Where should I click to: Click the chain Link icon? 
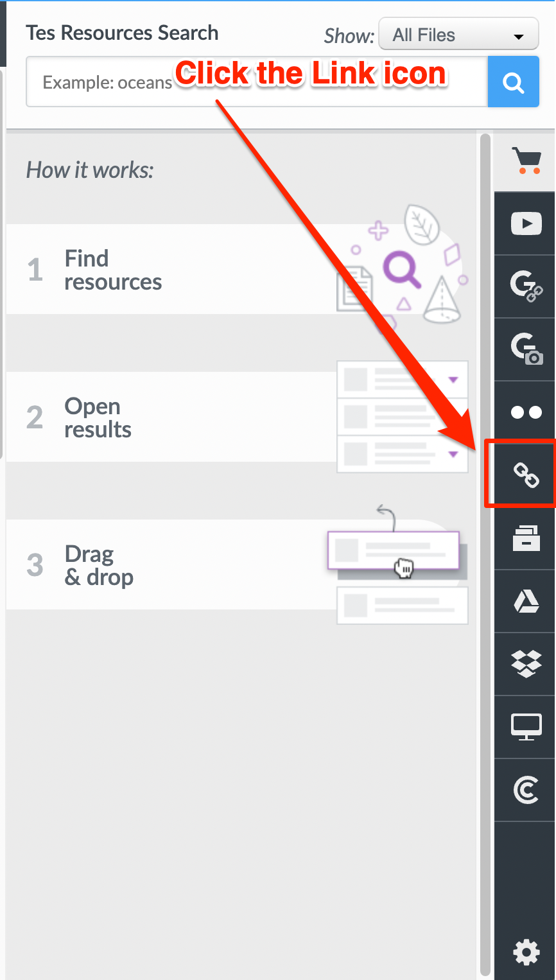(526, 475)
